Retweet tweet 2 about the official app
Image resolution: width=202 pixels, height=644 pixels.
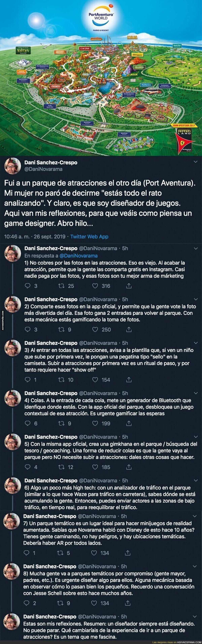[61, 329]
